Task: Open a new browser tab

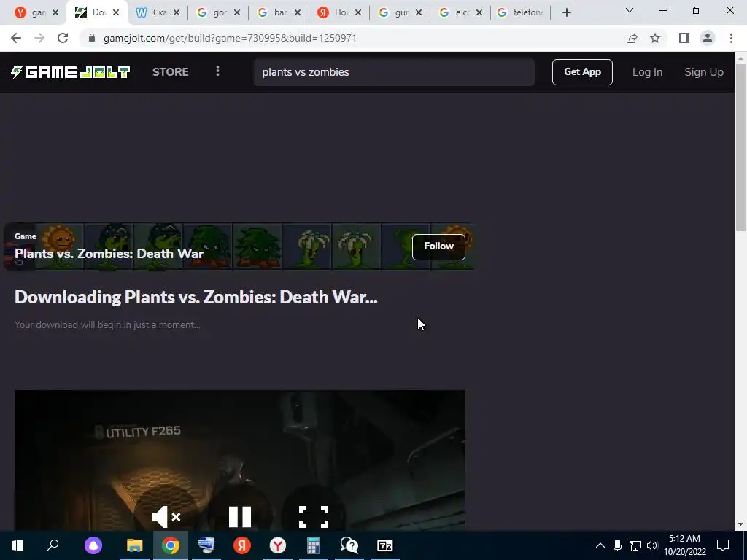Action: click(x=566, y=12)
